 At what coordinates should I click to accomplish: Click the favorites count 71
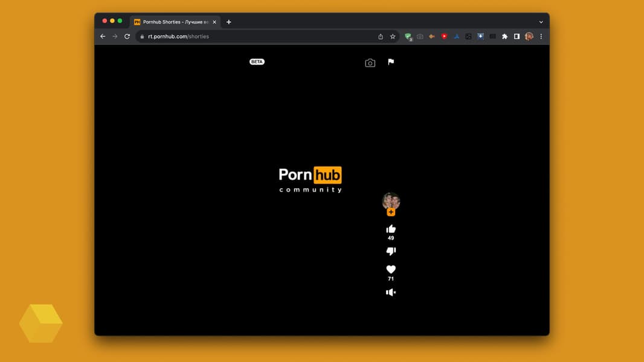click(x=391, y=279)
